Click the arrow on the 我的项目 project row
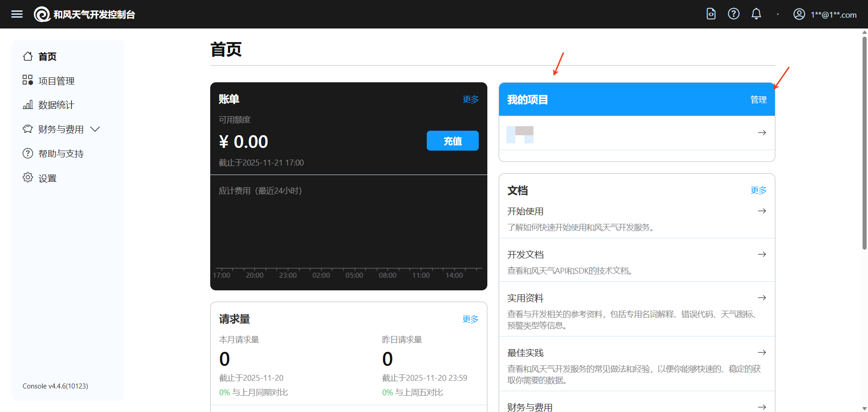The width and height of the screenshot is (868, 412). click(762, 133)
